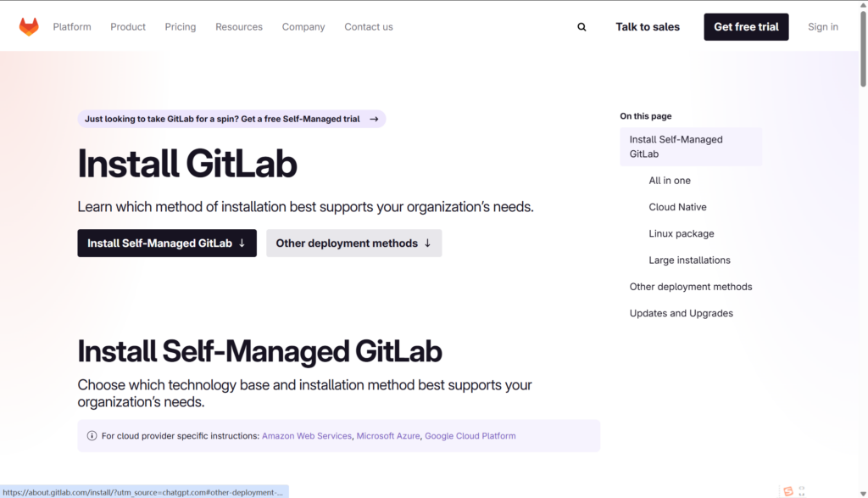Click the Other deployment methods button
Image resolution: width=868 pixels, height=498 pixels.
(353, 243)
